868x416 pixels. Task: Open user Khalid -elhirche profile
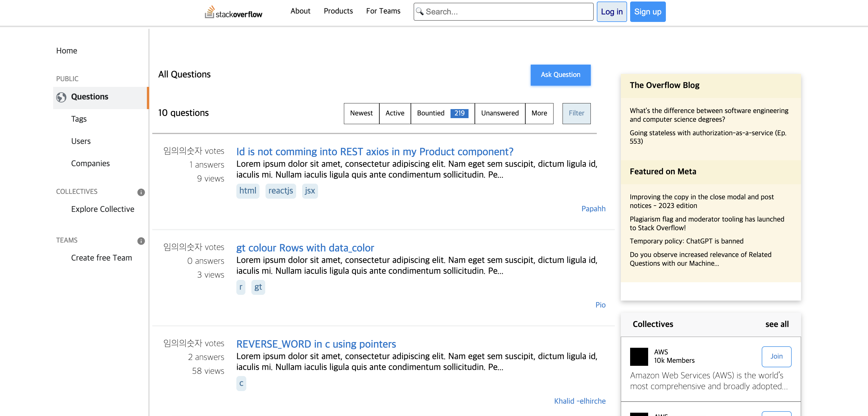(580, 401)
